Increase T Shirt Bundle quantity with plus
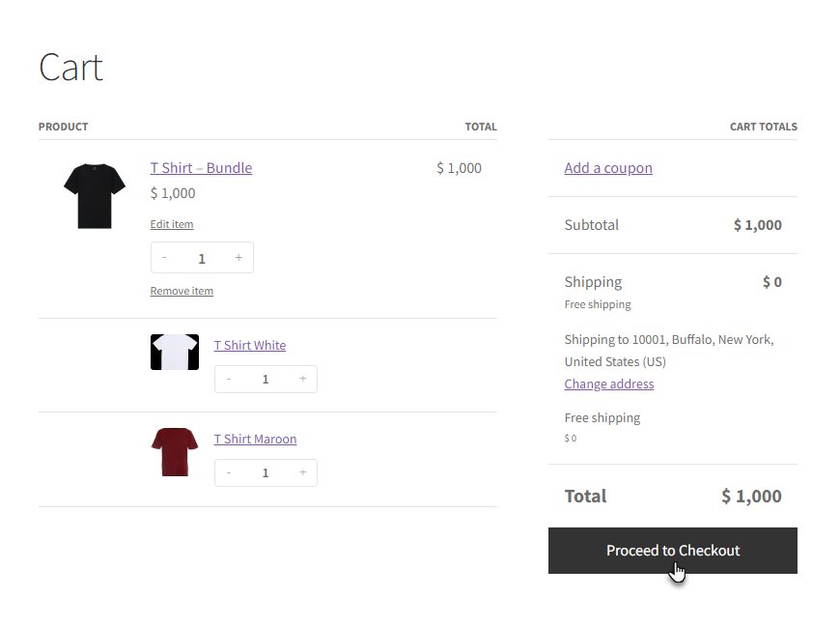 pos(238,258)
